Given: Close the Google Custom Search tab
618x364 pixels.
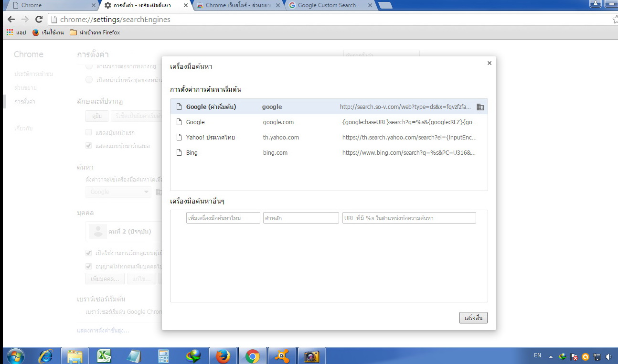Looking at the screenshot, I should [370, 5].
